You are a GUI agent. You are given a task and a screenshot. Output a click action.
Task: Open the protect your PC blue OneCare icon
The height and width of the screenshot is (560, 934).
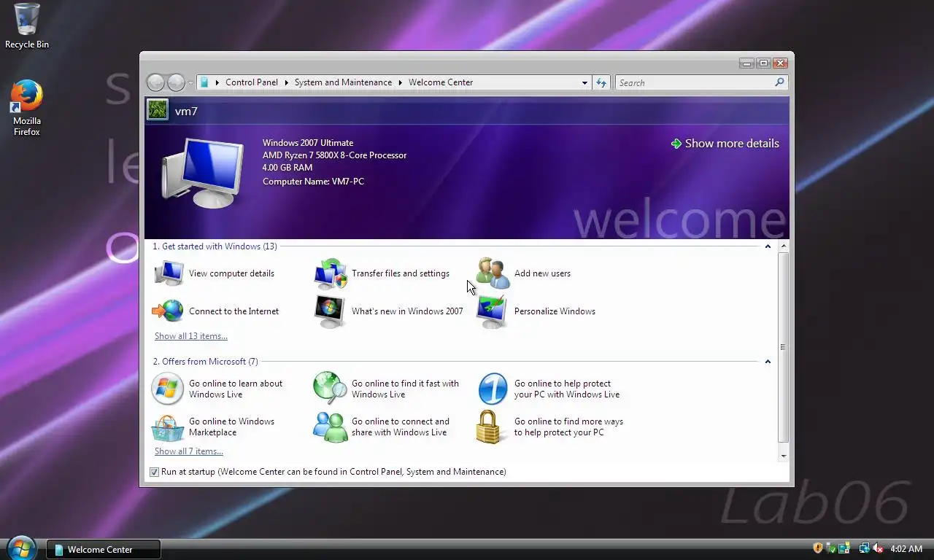(493, 389)
